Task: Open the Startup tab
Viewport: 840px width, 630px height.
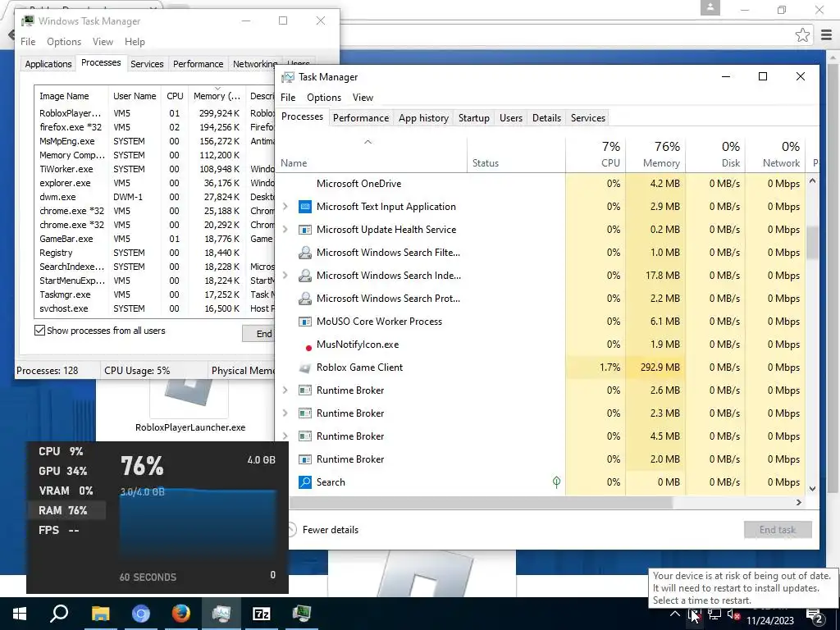Action: [473, 118]
